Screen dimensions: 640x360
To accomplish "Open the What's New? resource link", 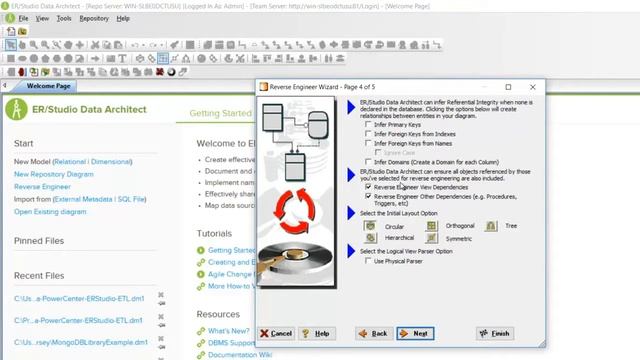I will click(x=229, y=331).
